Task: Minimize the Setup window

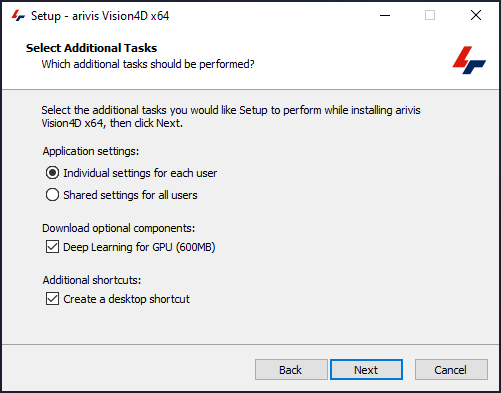Action: point(385,15)
